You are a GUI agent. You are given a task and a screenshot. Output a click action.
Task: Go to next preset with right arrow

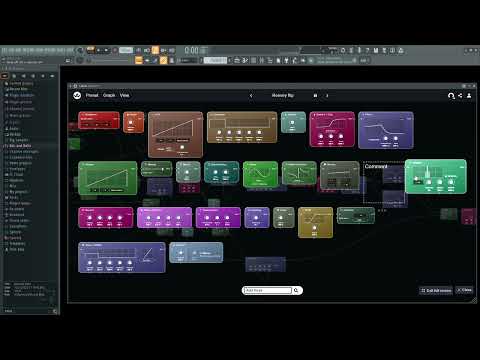pos(327,96)
